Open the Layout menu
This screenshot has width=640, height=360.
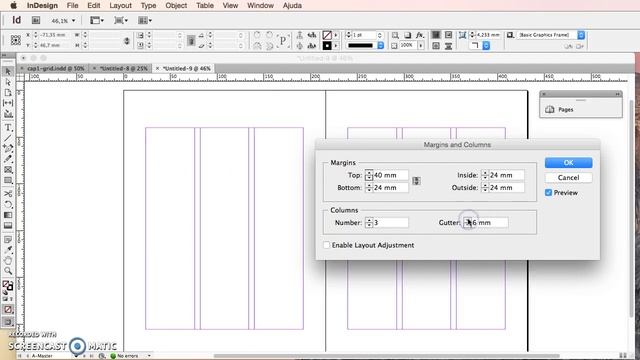pos(120,5)
